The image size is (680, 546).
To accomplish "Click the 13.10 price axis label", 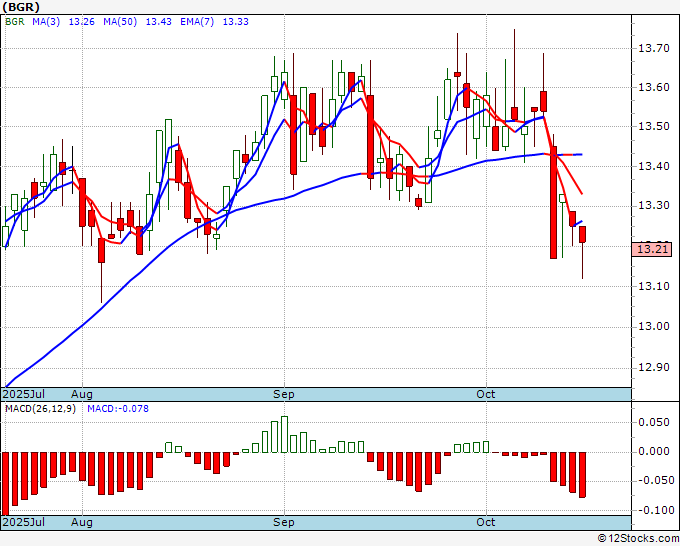I will point(654,286).
